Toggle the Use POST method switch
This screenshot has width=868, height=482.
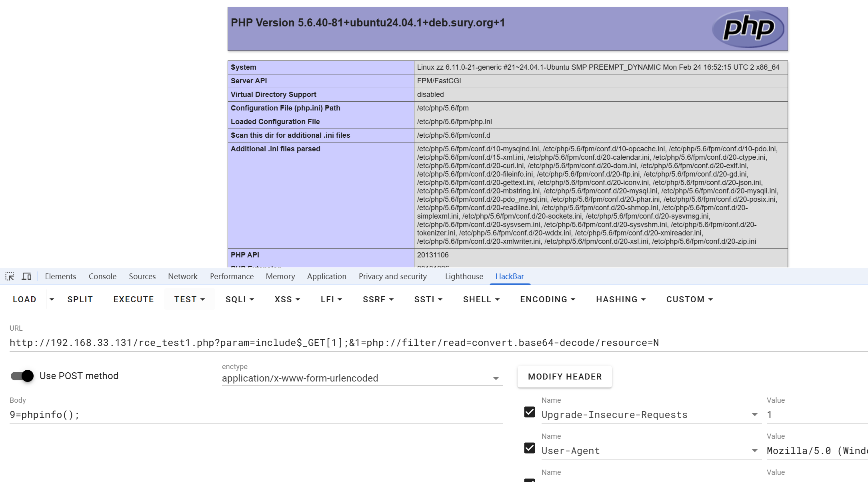[x=22, y=376]
